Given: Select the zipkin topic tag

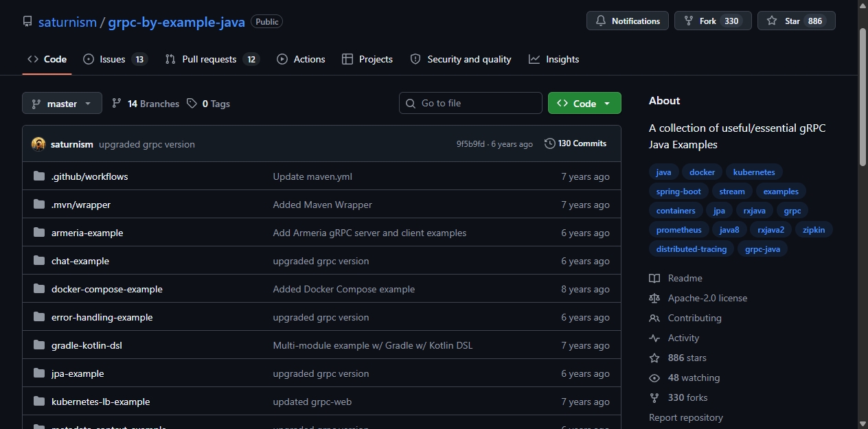Looking at the screenshot, I should [x=814, y=230].
